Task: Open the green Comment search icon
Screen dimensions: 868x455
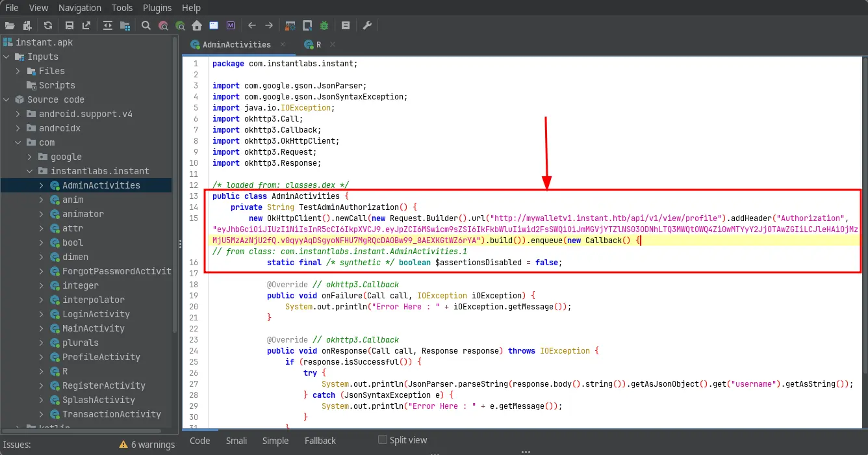Action: [x=180, y=25]
